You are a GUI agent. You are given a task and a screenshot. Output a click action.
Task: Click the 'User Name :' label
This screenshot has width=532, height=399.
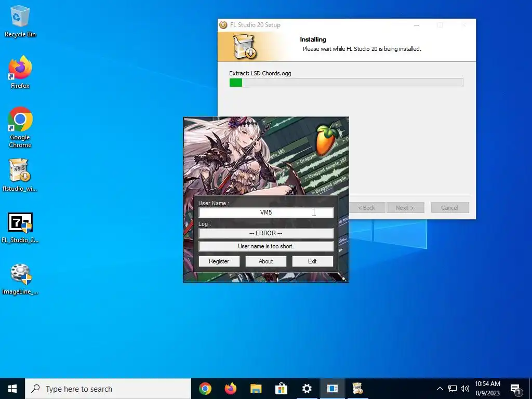click(214, 203)
